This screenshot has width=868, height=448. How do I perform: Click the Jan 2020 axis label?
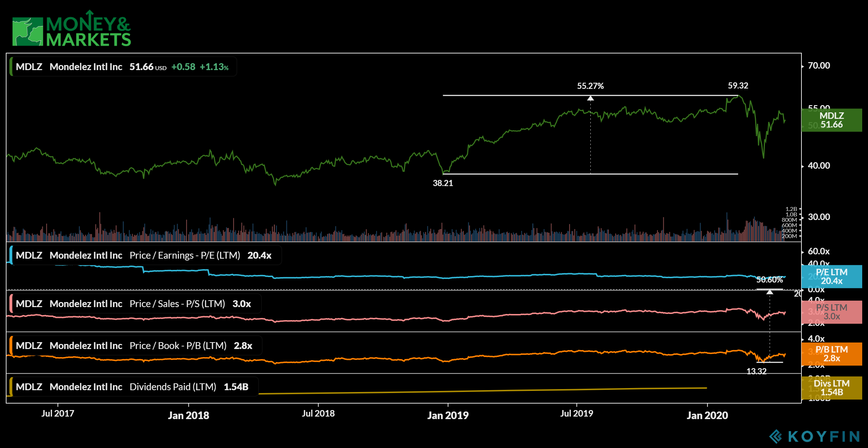pyautogui.click(x=707, y=415)
